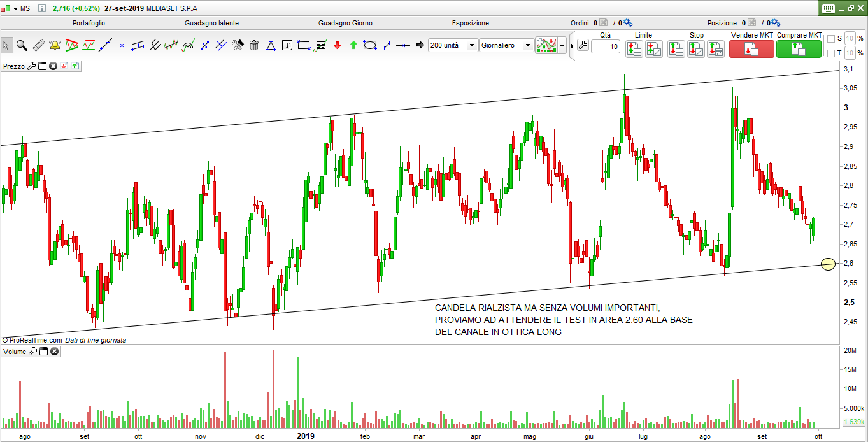This screenshot has height=442, width=868.
Task: Choose the text annotation tool
Action: [287, 45]
